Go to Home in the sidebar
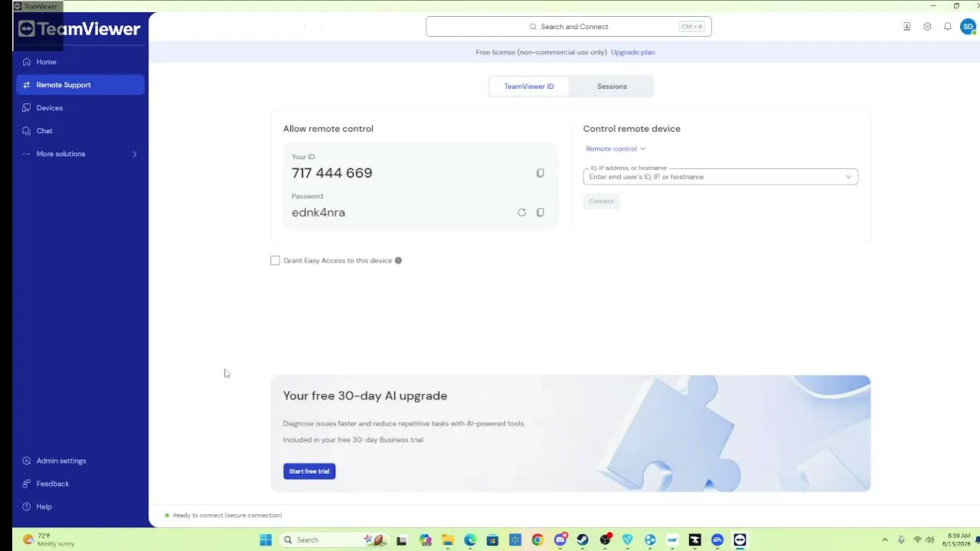 point(80,62)
